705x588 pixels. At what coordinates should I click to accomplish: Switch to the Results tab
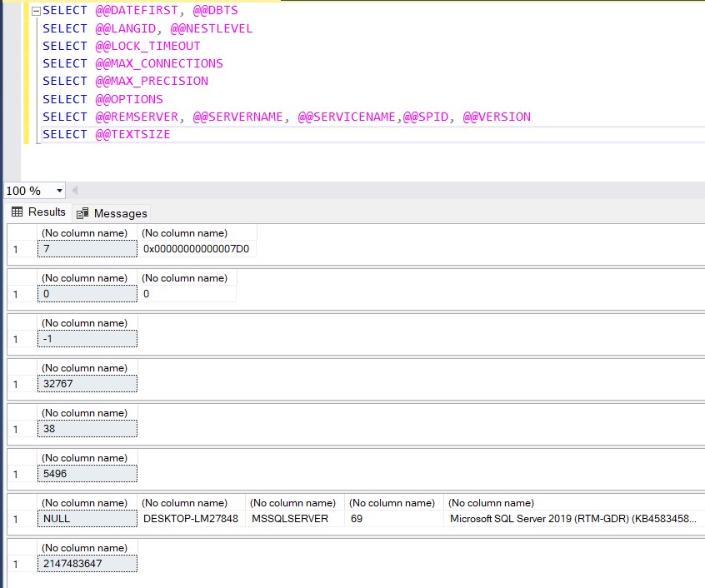click(x=38, y=212)
